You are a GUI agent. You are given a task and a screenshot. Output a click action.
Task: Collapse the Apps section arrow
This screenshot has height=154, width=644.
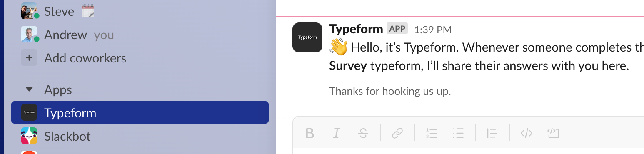(x=29, y=90)
